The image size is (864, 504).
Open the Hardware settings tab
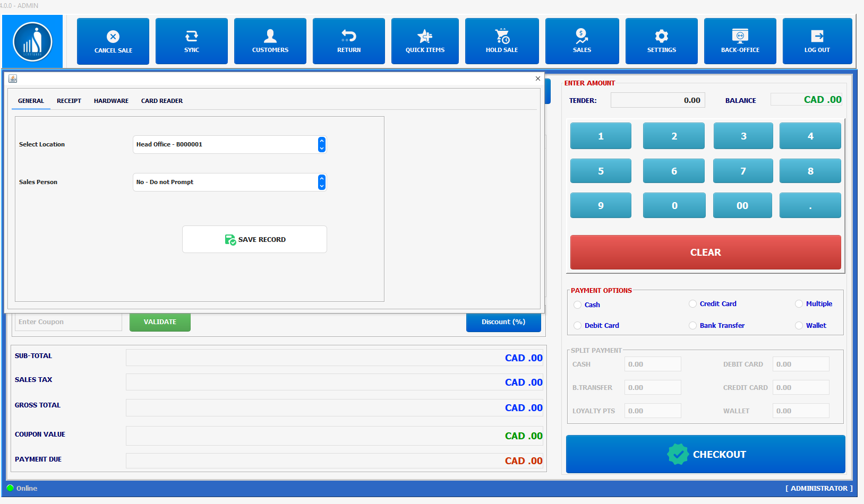(x=111, y=101)
